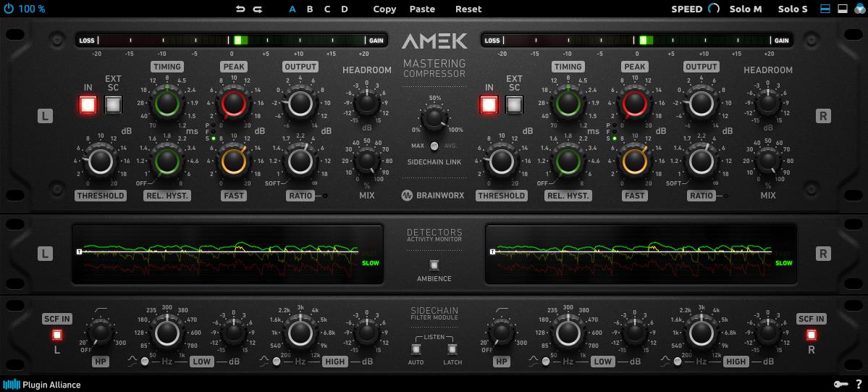Click the left REL. HYST. green knob

pyautogui.click(x=167, y=162)
